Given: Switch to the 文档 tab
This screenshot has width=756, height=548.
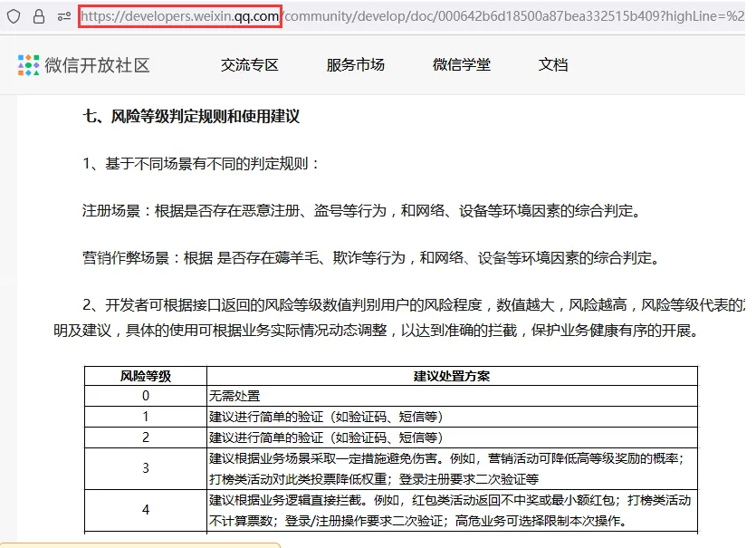Looking at the screenshot, I should [x=552, y=64].
